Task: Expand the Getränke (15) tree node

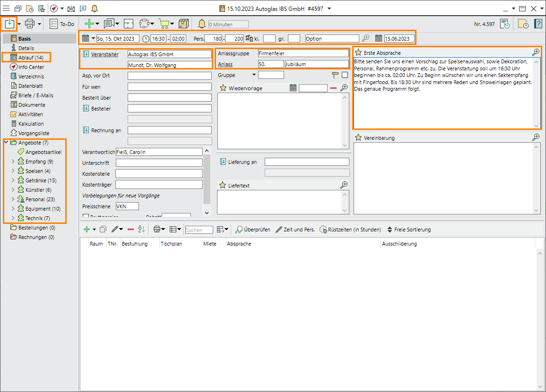Action: coord(13,180)
